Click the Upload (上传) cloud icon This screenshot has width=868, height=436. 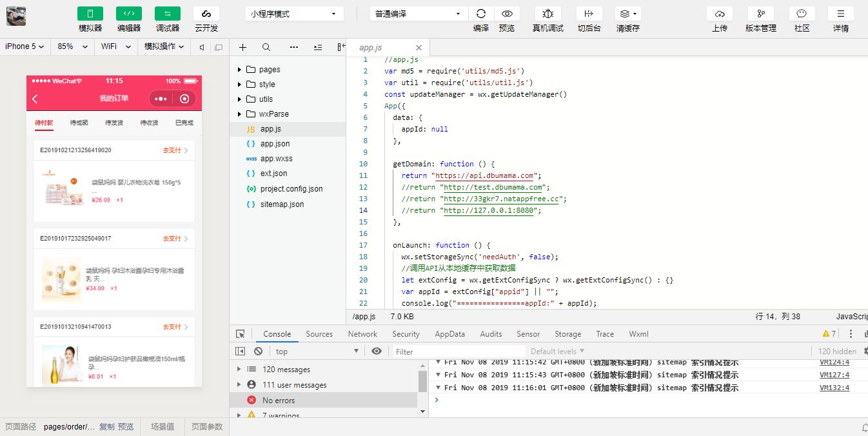(x=720, y=14)
